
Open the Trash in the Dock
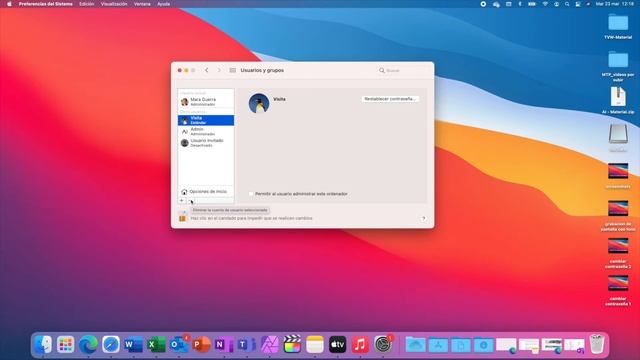[x=597, y=345]
